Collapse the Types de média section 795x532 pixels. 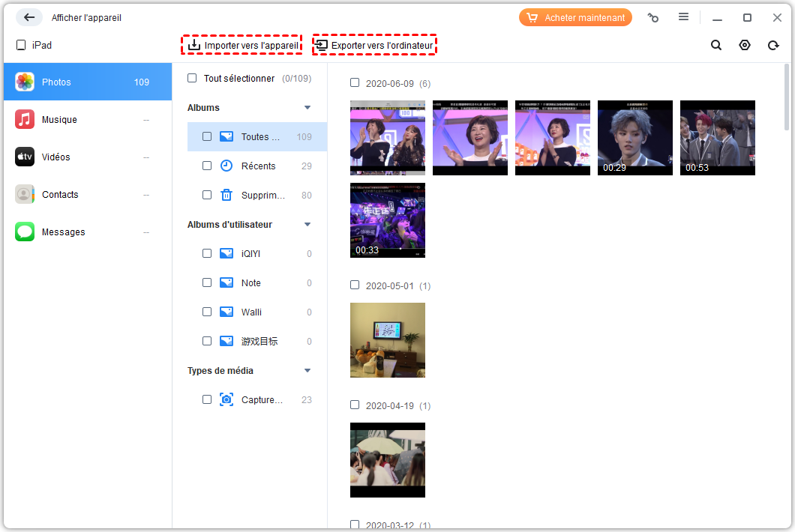click(x=307, y=371)
